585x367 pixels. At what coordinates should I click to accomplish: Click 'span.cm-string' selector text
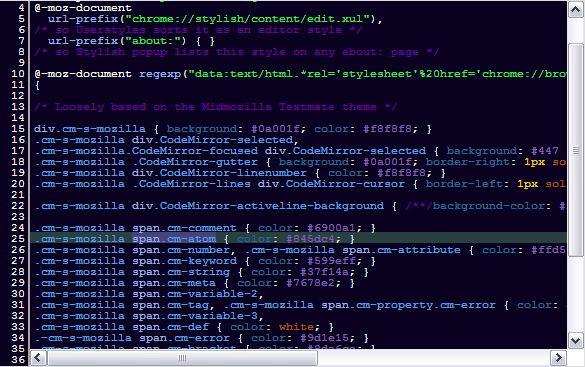[181, 272]
